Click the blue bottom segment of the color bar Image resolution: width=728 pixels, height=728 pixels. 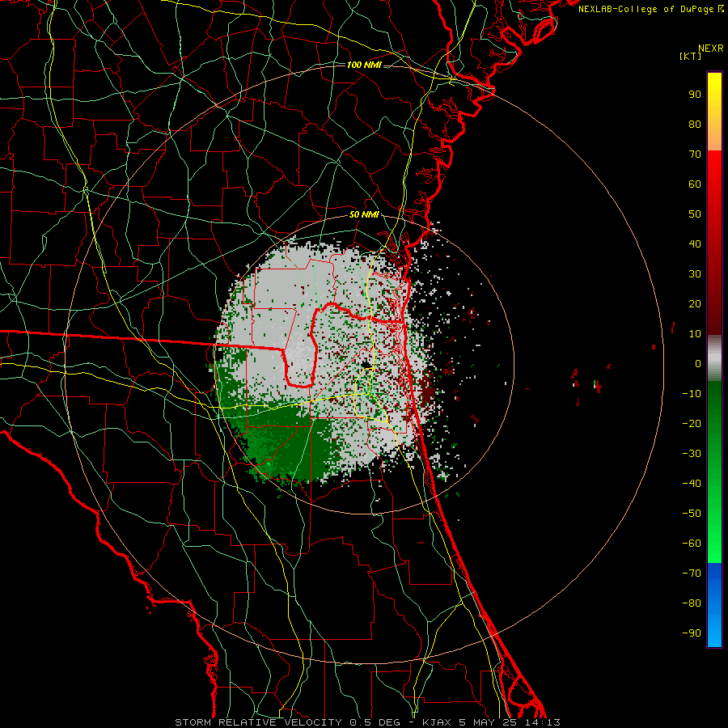(x=714, y=605)
